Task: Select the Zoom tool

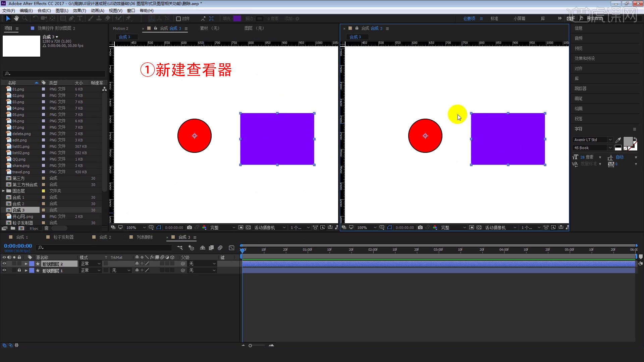Action: [24, 18]
